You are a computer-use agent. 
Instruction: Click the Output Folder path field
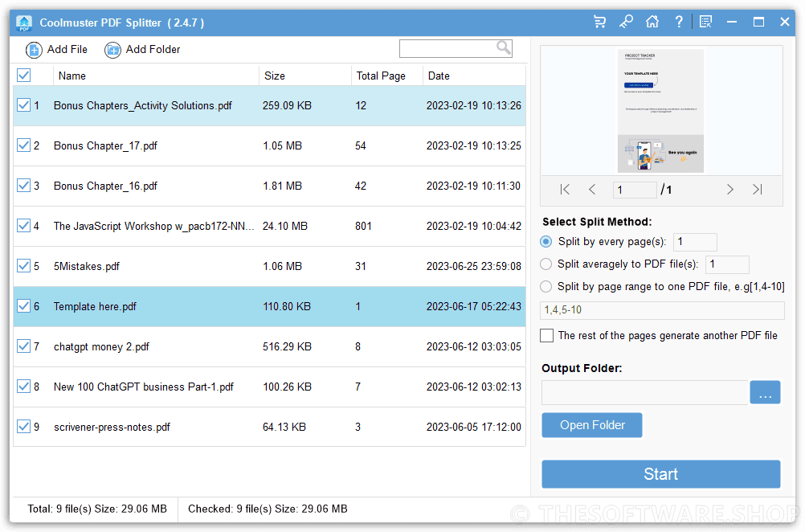(x=645, y=393)
